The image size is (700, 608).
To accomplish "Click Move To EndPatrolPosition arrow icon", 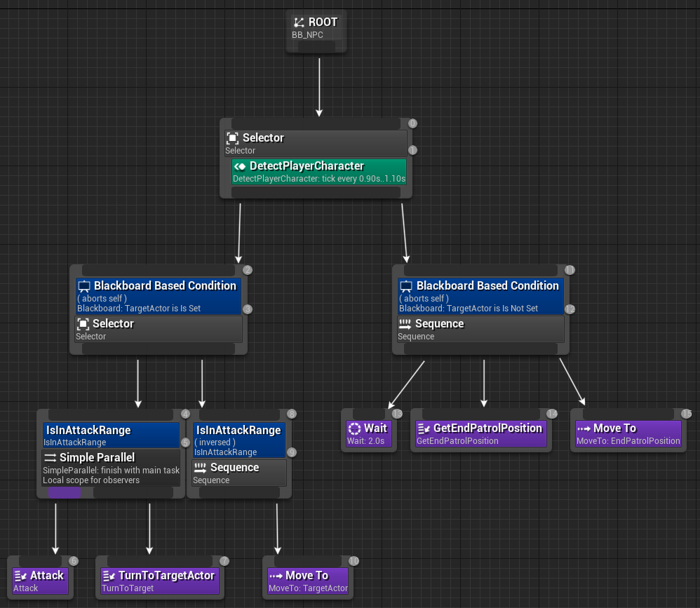I will [584, 428].
